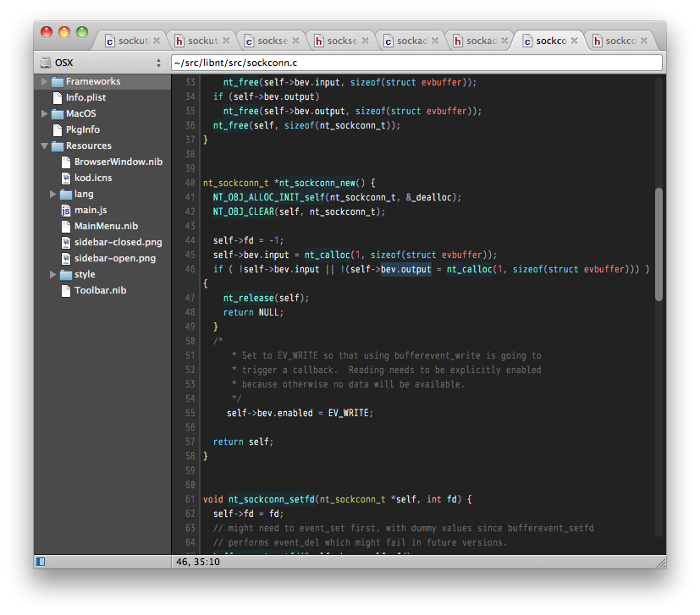Collapse the Resources folder
Viewport: 700px width, 615px height.
[45, 146]
